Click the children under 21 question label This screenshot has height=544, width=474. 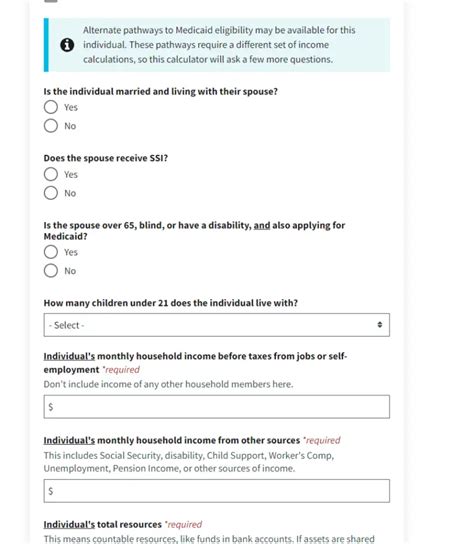click(171, 303)
